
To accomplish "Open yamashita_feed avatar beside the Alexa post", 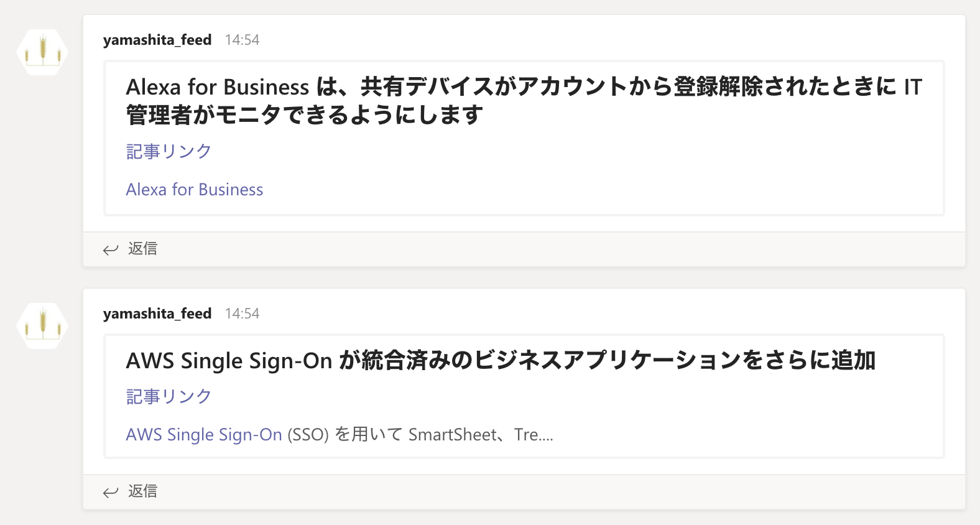I will 42,52.
